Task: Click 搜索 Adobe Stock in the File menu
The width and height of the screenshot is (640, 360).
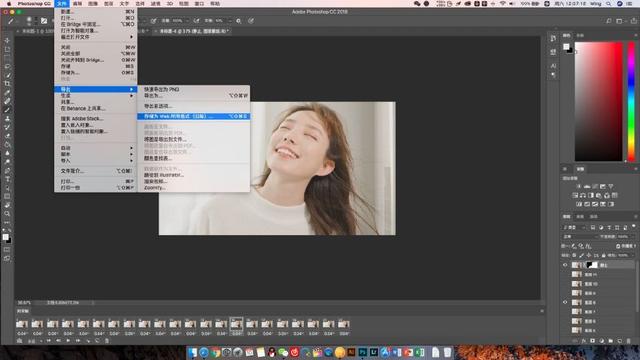Action: 96,118
